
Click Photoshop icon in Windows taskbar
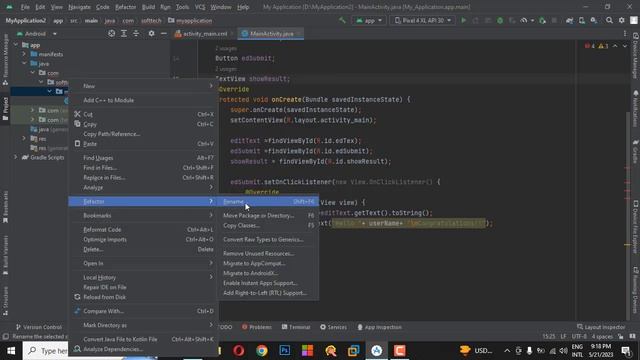tap(284, 351)
